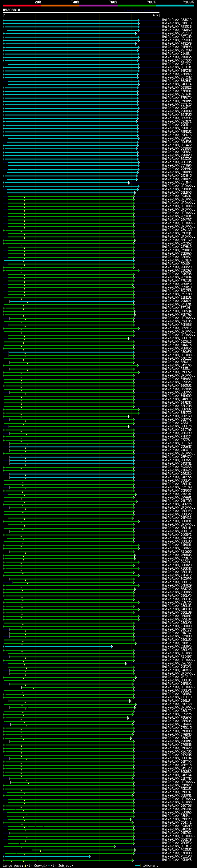Click the green ~80% legend segment
Screen dimensions: 197x868
(137, 6)
